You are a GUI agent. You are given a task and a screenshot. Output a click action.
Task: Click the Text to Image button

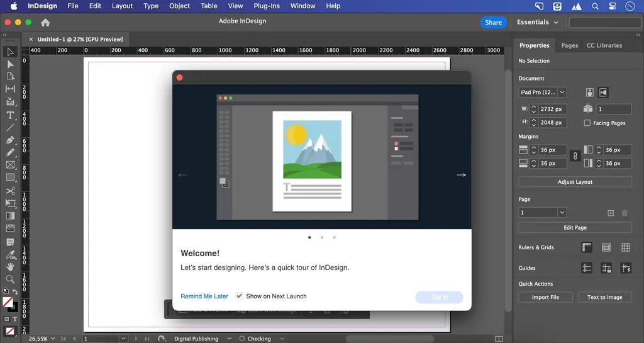pos(604,298)
